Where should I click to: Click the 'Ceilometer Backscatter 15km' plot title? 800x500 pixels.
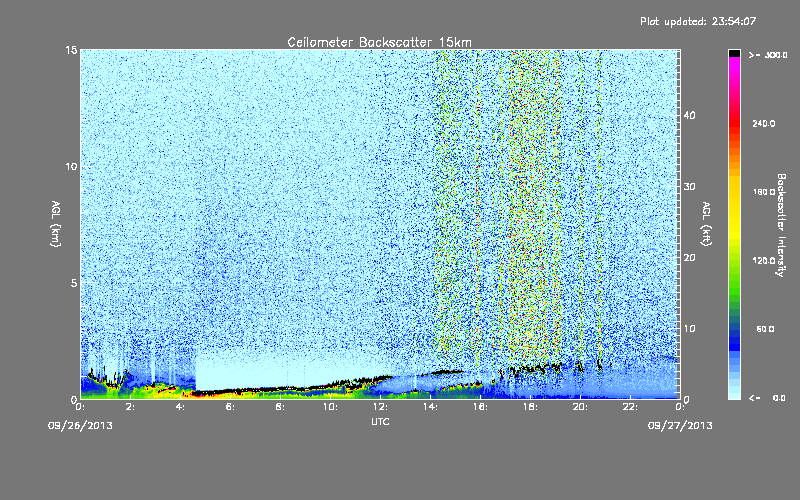[380, 42]
